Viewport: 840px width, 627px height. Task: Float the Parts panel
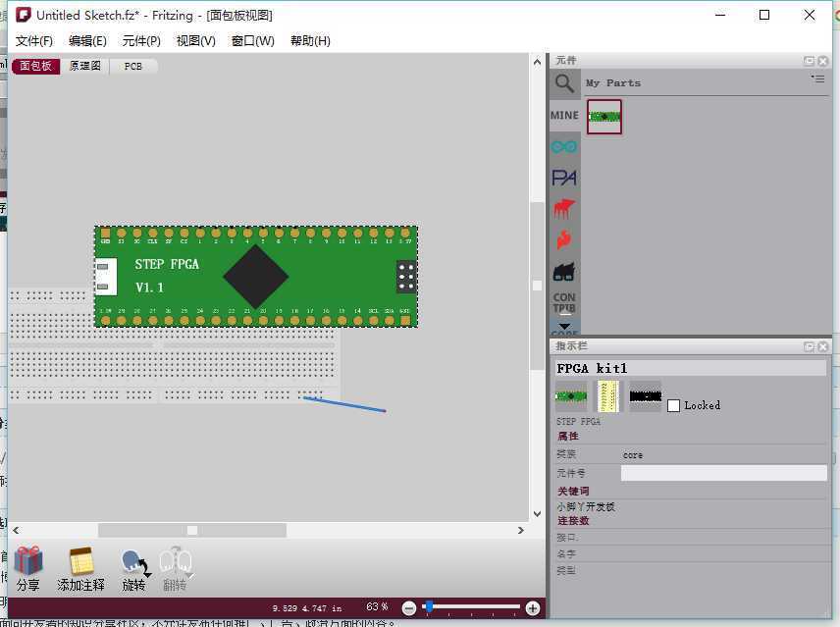[x=809, y=61]
